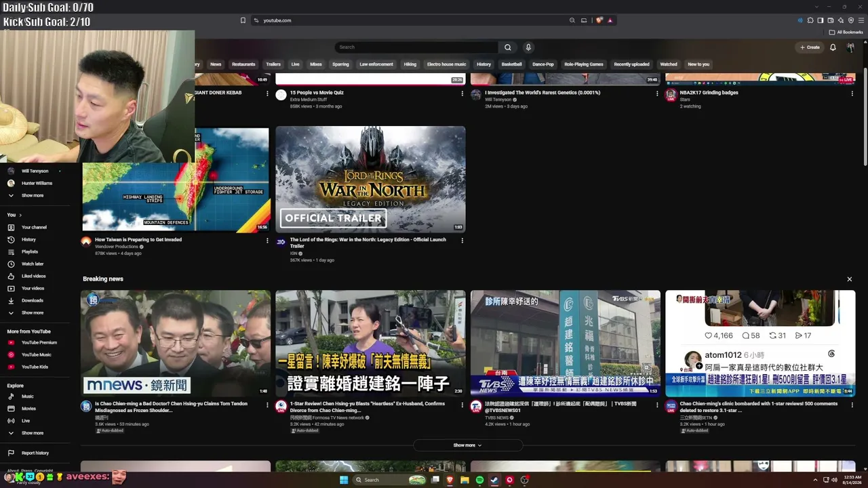This screenshot has width=868, height=488.
Task: Open YouTube Premium from the sidebar
Action: [39, 342]
